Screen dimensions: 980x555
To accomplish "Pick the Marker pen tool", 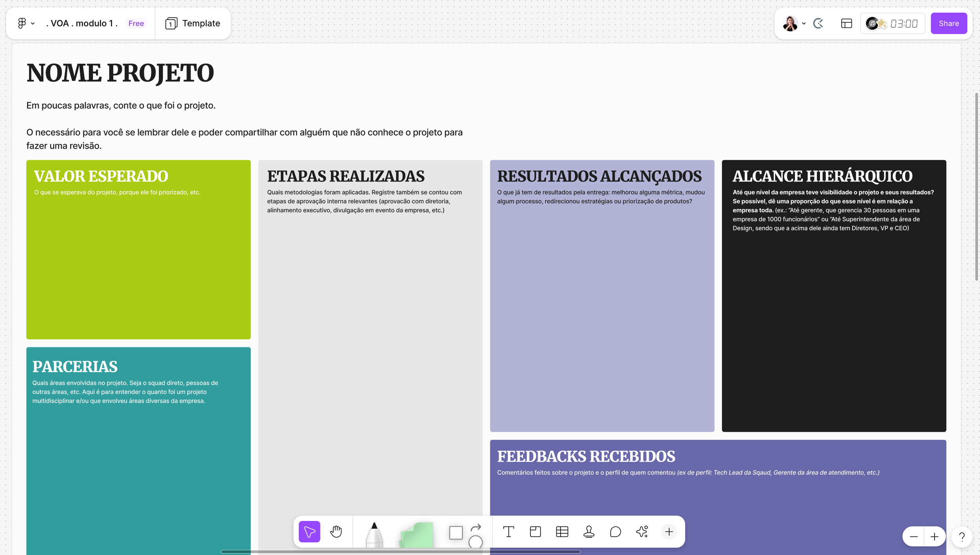I will coord(374,534).
